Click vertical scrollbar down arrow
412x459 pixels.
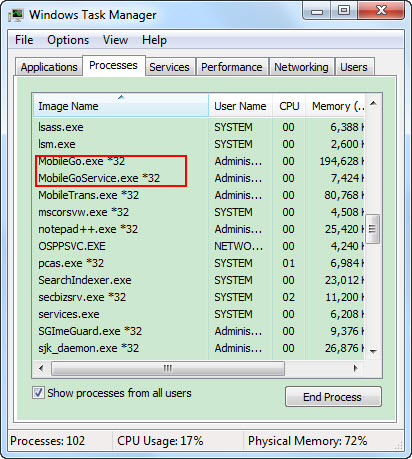373,351
